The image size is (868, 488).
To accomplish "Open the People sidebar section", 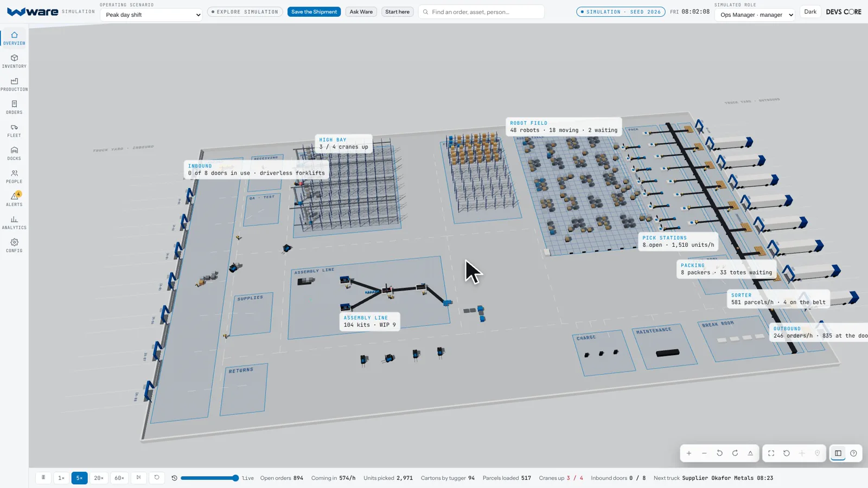I will (14, 177).
